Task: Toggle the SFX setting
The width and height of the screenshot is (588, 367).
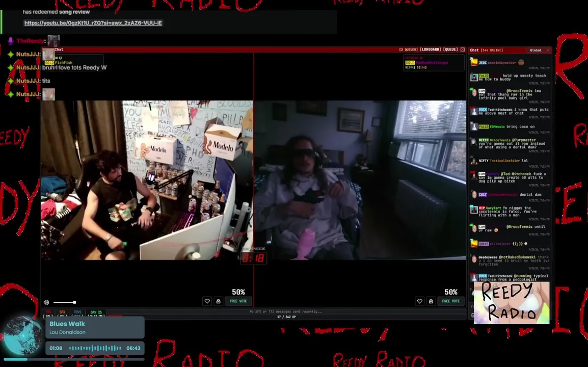Action: (62, 314)
